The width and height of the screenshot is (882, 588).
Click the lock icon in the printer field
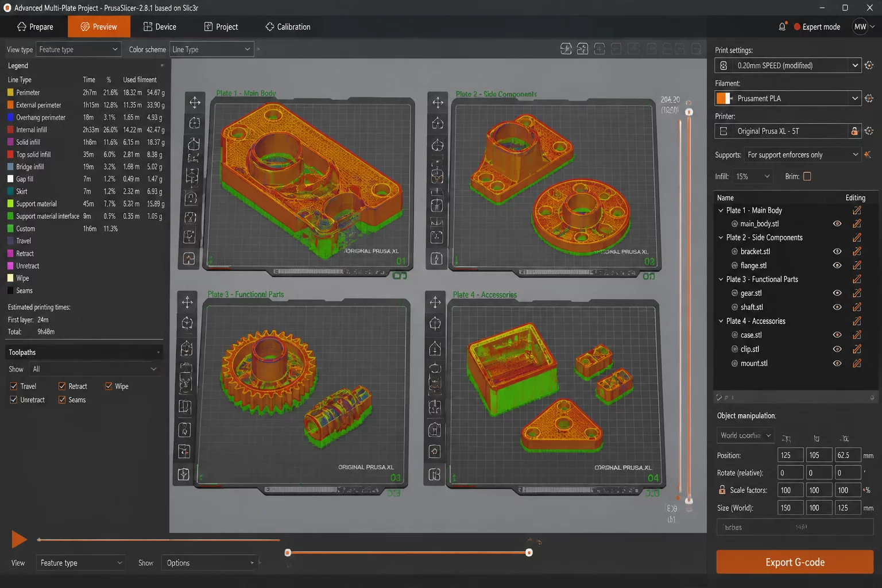click(854, 131)
